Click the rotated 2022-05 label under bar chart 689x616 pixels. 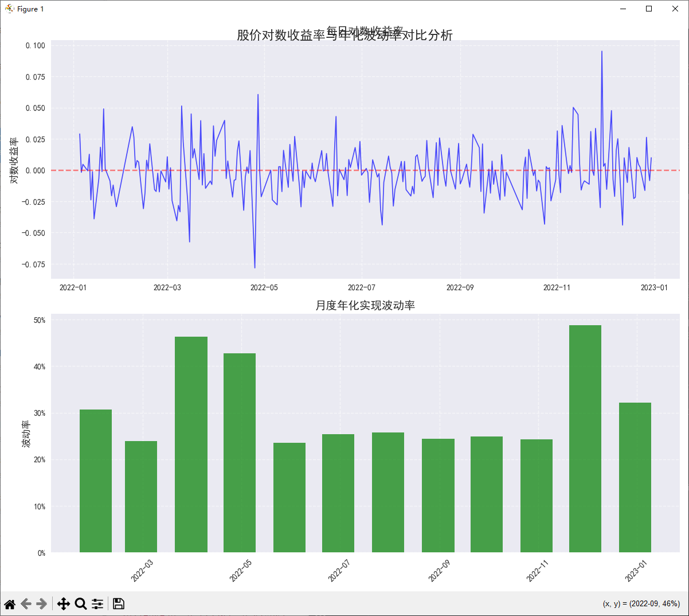click(241, 571)
